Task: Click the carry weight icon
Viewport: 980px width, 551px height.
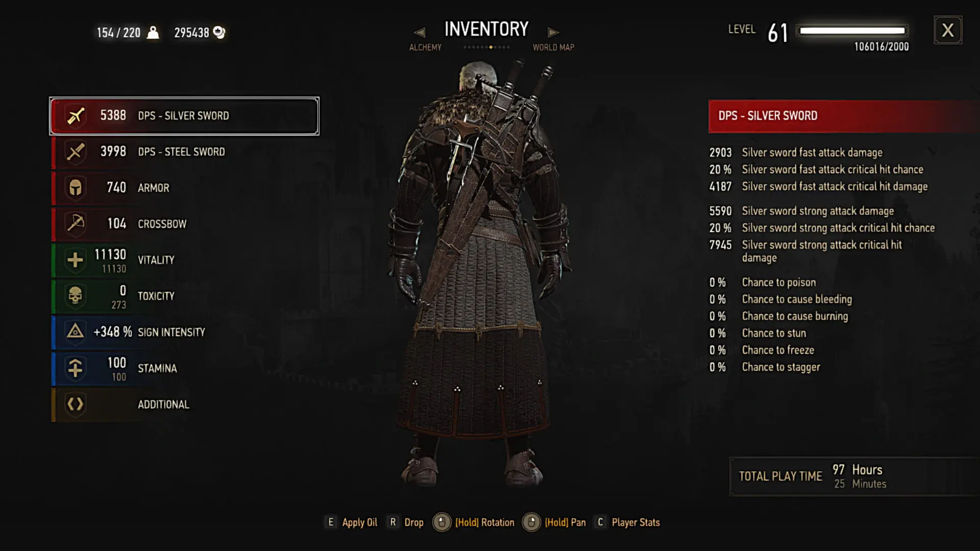Action: 153,33
